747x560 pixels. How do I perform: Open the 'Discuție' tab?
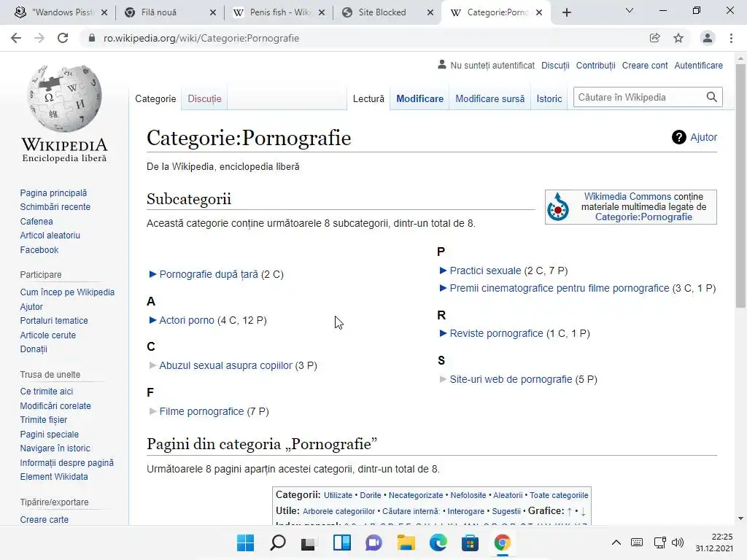coord(204,98)
